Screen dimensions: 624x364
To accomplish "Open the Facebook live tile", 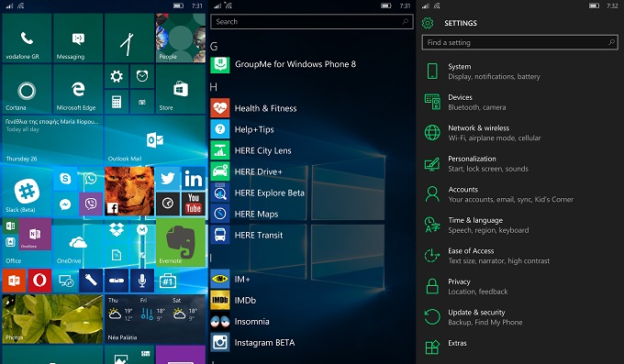I will 129,192.
